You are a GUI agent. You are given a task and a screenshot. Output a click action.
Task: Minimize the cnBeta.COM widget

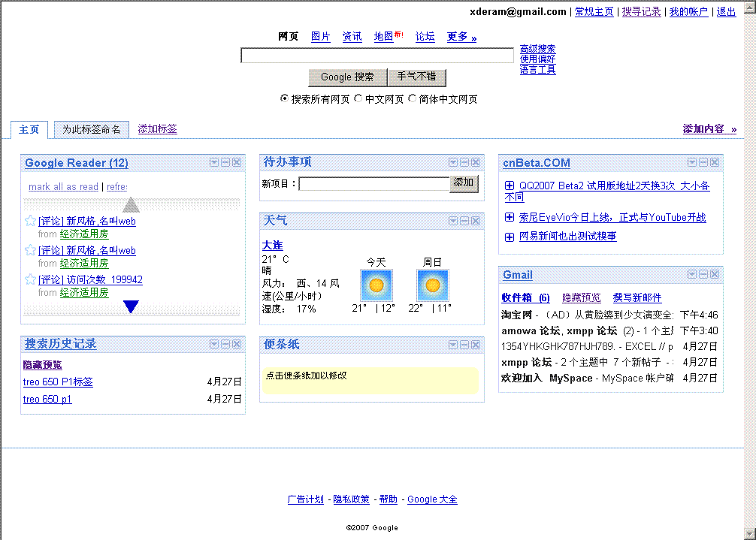click(703, 162)
